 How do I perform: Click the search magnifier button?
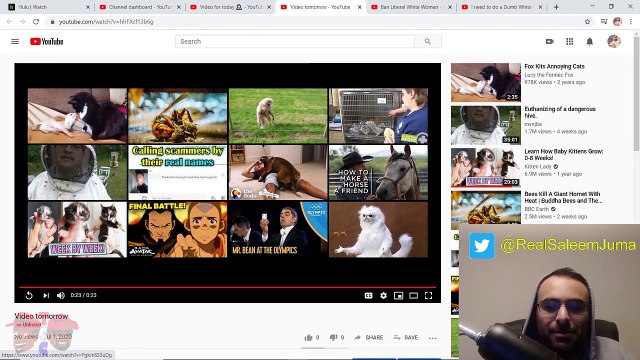tap(427, 41)
